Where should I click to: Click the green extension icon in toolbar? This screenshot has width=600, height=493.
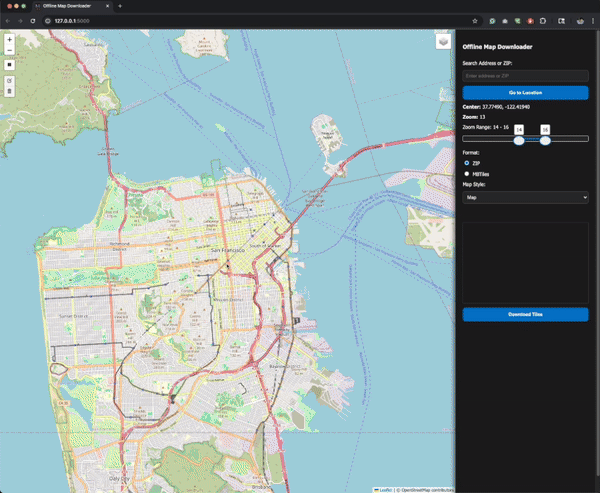pos(517,21)
